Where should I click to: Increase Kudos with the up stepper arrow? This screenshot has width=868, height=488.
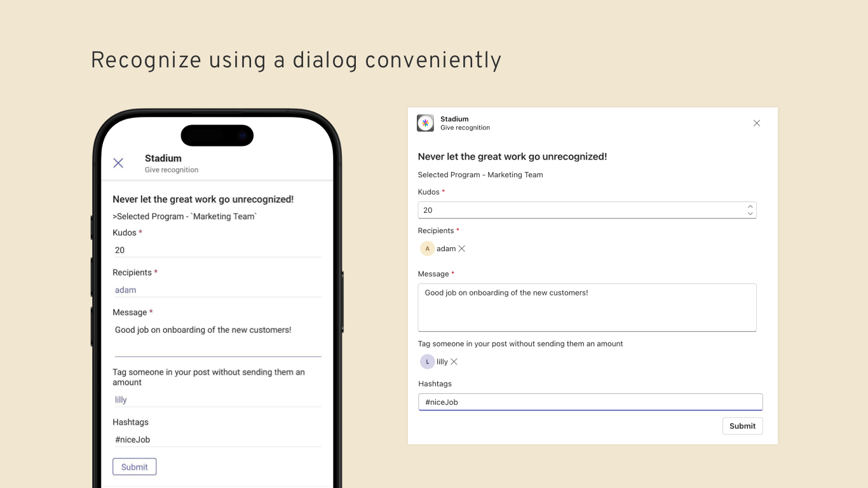(750, 207)
